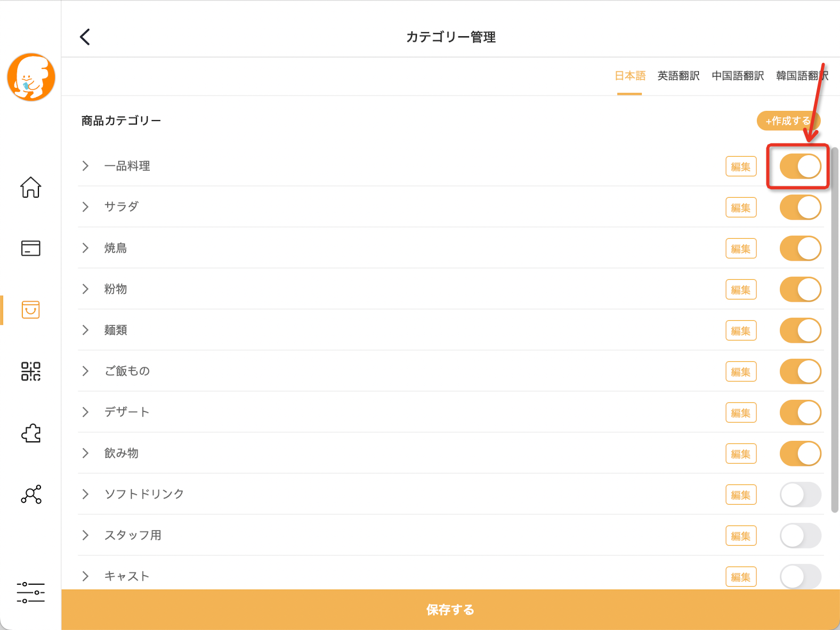Expand the 焼鳥 category chevron
840x630 pixels.
pos(85,248)
